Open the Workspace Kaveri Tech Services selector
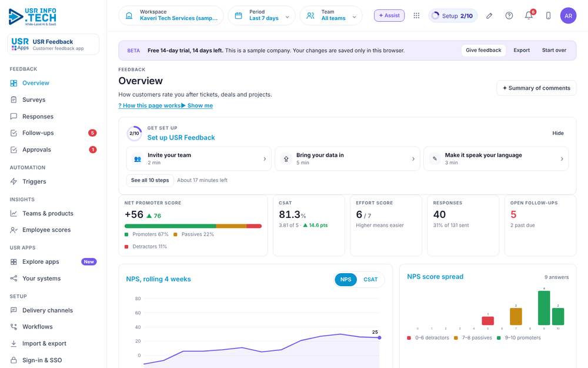588x368 pixels. [171, 15]
